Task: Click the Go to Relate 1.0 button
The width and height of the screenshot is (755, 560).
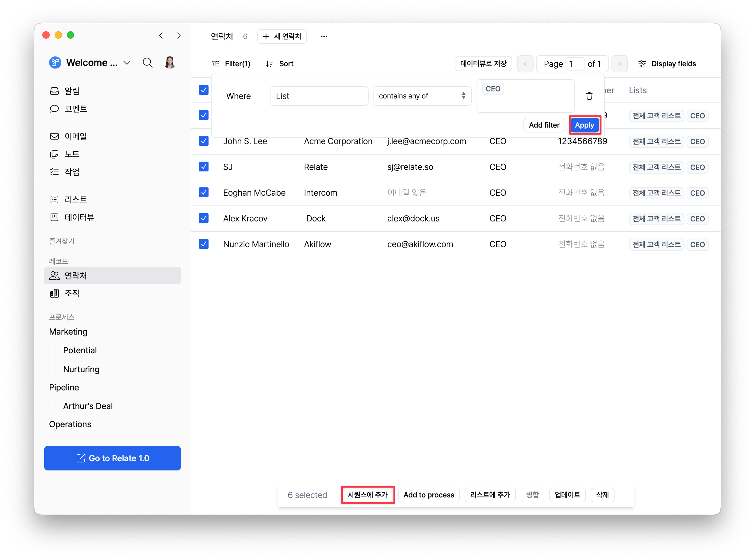Action: point(113,458)
